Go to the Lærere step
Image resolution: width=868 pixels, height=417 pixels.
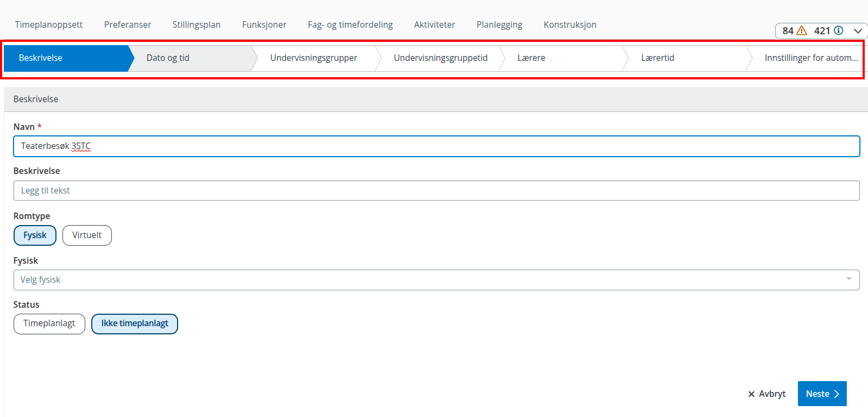pyautogui.click(x=563, y=58)
